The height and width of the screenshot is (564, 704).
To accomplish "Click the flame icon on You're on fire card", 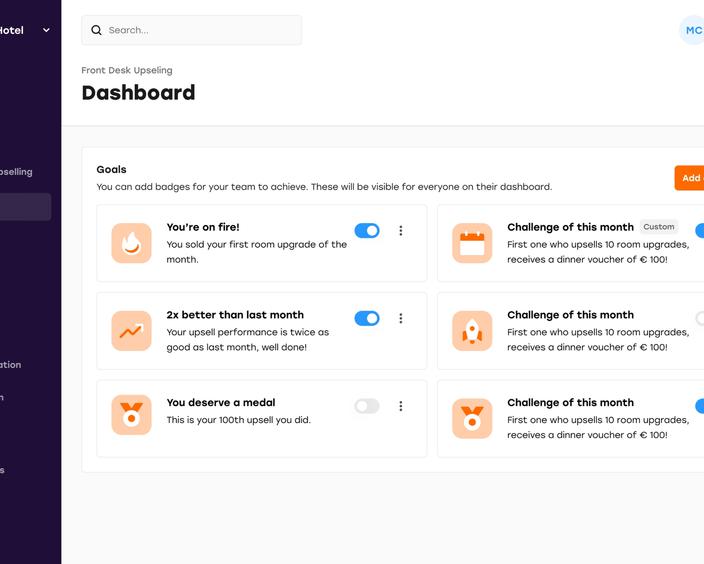I will [x=131, y=243].
